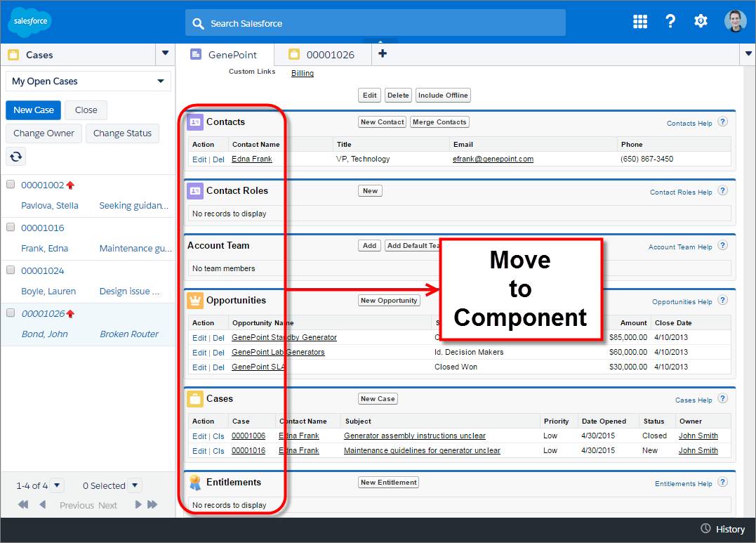Open the Setup gear icon

(701, 21)
